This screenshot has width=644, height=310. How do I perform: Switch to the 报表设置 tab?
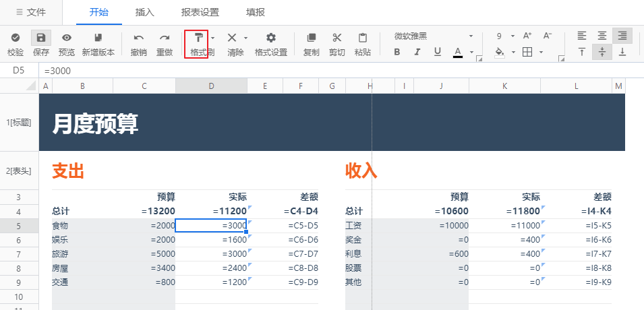[200, 12]
